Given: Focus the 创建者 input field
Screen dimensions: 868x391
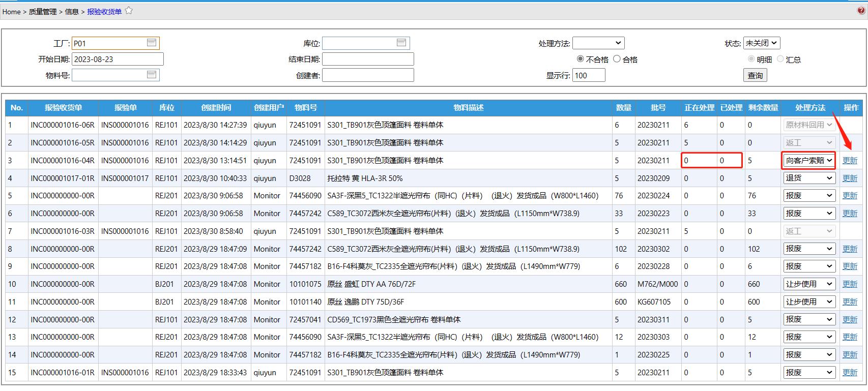Looking at the screenshot, I should 368,75.
